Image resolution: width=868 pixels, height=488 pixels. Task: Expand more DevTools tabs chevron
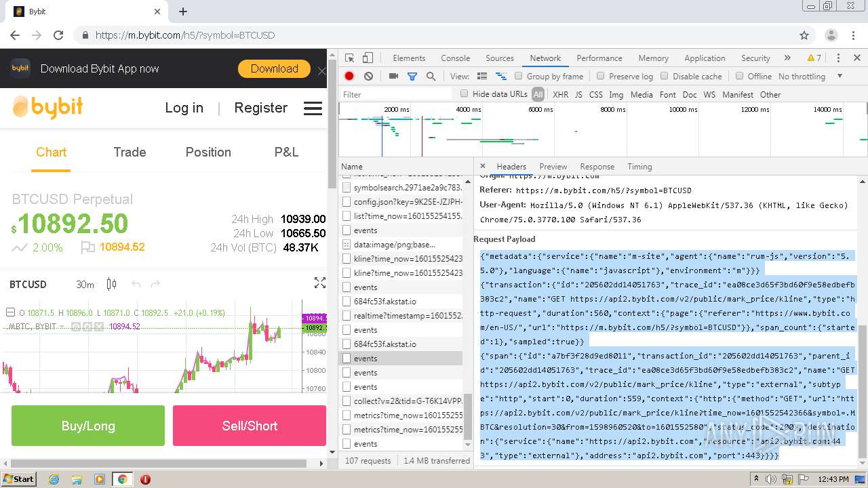click(787, 58)
